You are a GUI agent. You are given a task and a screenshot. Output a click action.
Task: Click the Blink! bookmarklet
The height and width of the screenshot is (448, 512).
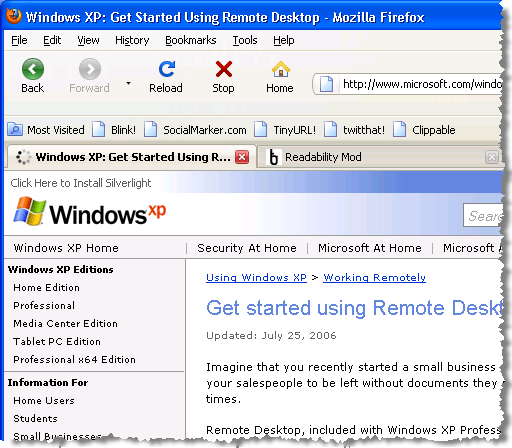[114, 130]
